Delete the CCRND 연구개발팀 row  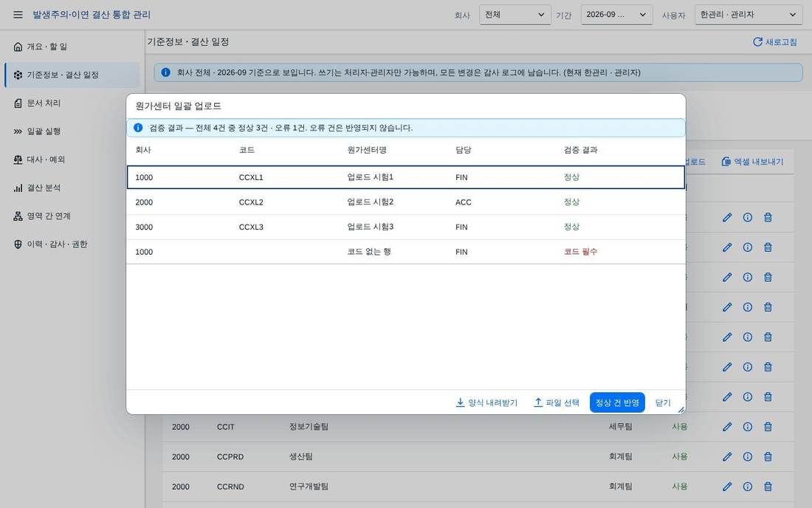768,487
